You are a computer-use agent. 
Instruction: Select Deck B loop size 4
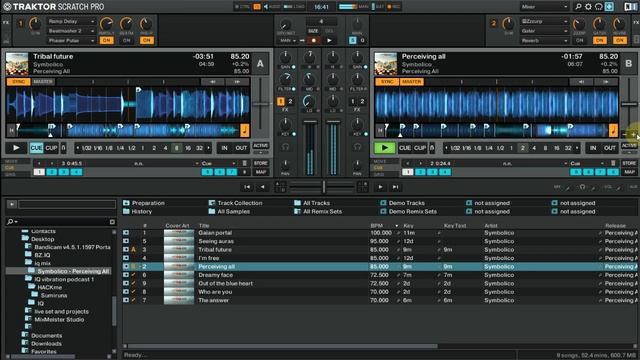pos(534,148)
